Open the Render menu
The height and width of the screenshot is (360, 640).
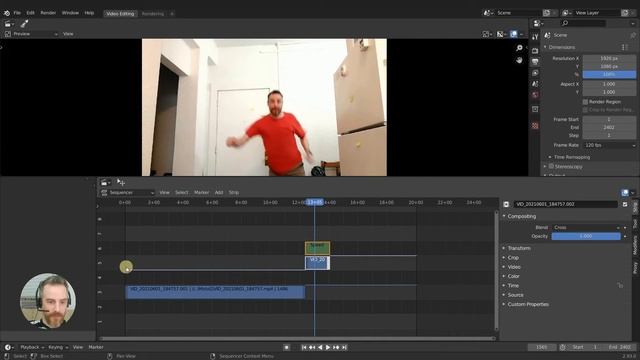48,13
